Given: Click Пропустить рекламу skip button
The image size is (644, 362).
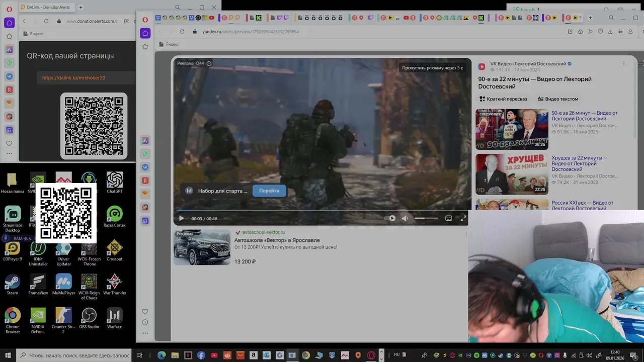Looking at the screenshot, I should click(x=432, y=68).
